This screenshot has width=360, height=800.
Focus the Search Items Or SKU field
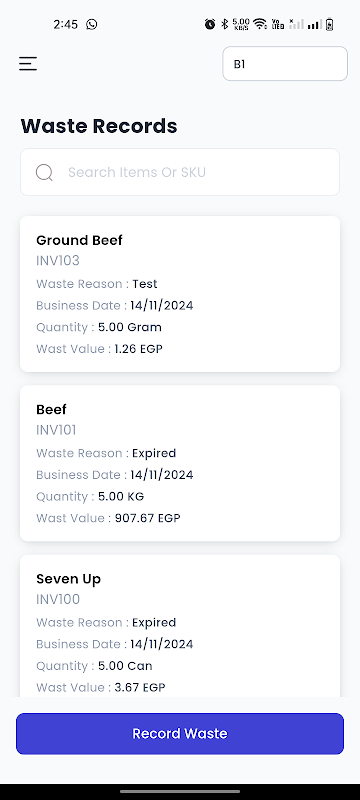[x=180, y=172]
